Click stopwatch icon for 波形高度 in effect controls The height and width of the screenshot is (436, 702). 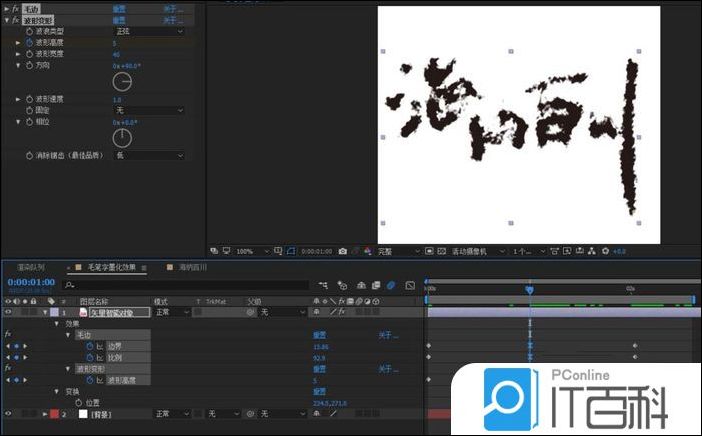pos(29,43)
